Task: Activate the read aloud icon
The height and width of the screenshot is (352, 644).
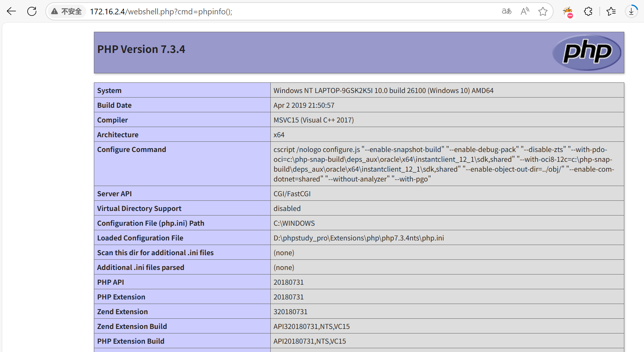Action: point(525,11)
